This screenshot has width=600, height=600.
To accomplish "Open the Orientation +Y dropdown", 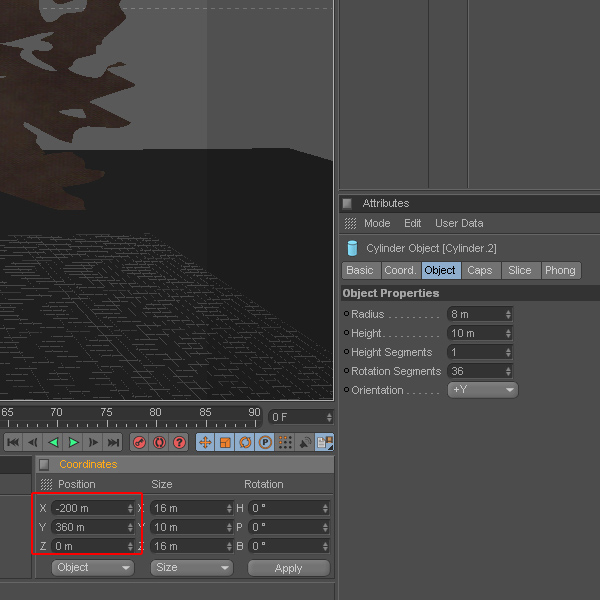I will [x=483, y=390].
